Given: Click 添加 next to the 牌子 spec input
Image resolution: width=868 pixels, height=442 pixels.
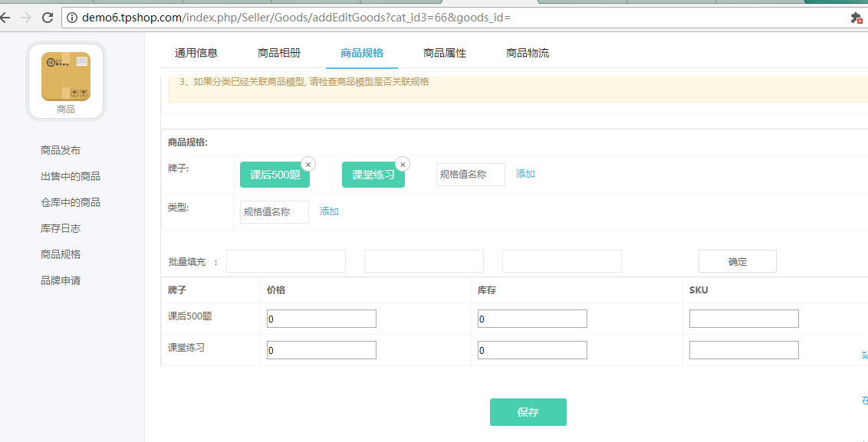Looking at the screenshot, I should click(525, 174).
